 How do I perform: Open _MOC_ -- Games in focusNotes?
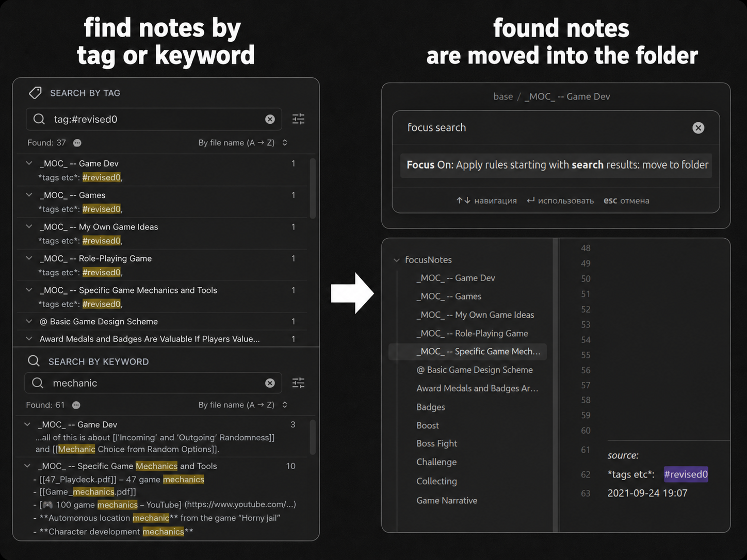click(x=449, y=297)
